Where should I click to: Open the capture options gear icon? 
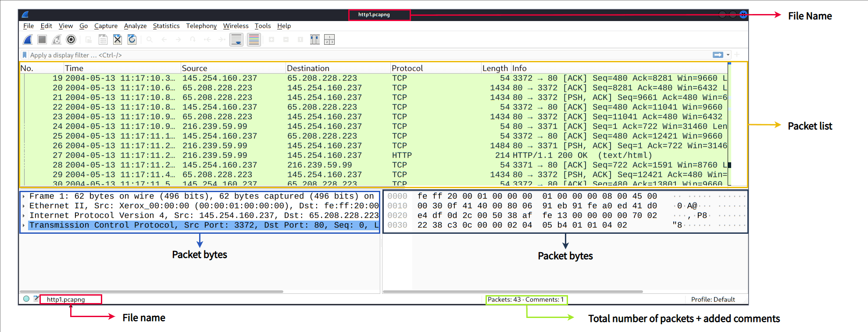(71, 40)
